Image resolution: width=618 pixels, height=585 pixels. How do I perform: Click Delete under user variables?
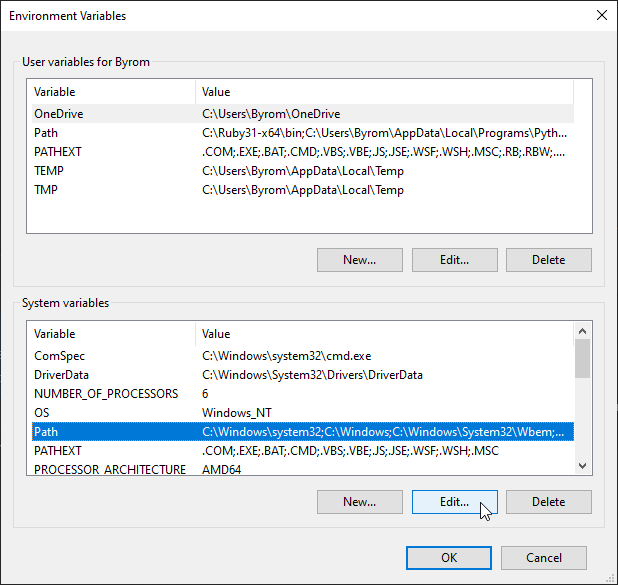(x=549, y=260)
